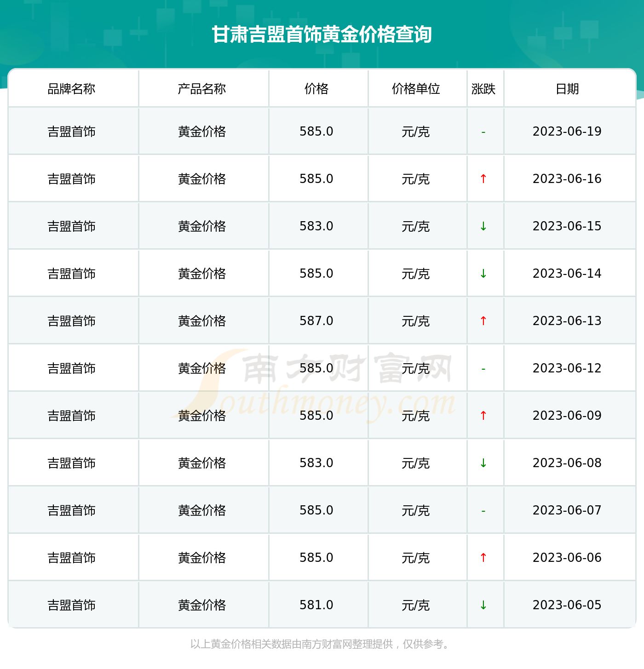Click the red up arrow for 2023-06-06

tap(483, 558)
